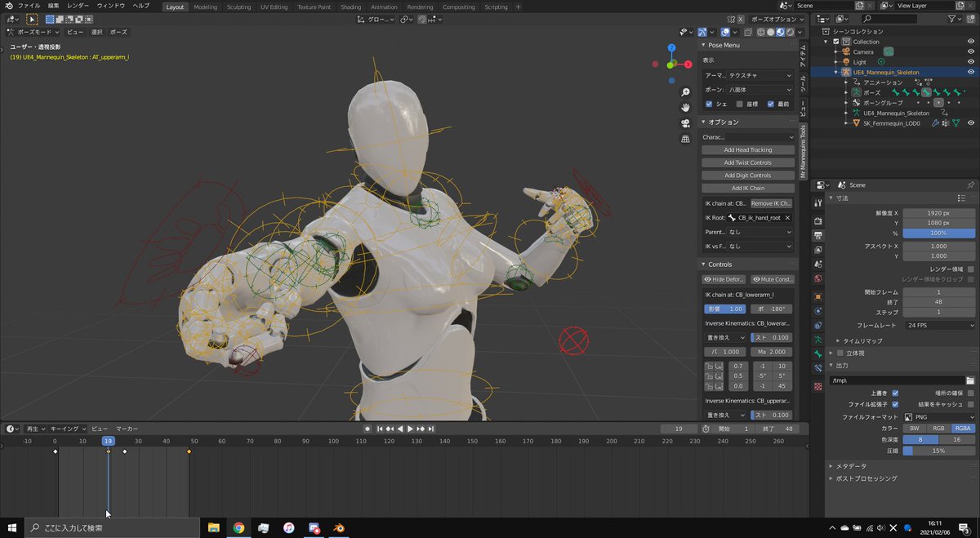Toggle camera view icon in the viewport
The width and height of the screenshot is (980, 538).
coord(686,123)
